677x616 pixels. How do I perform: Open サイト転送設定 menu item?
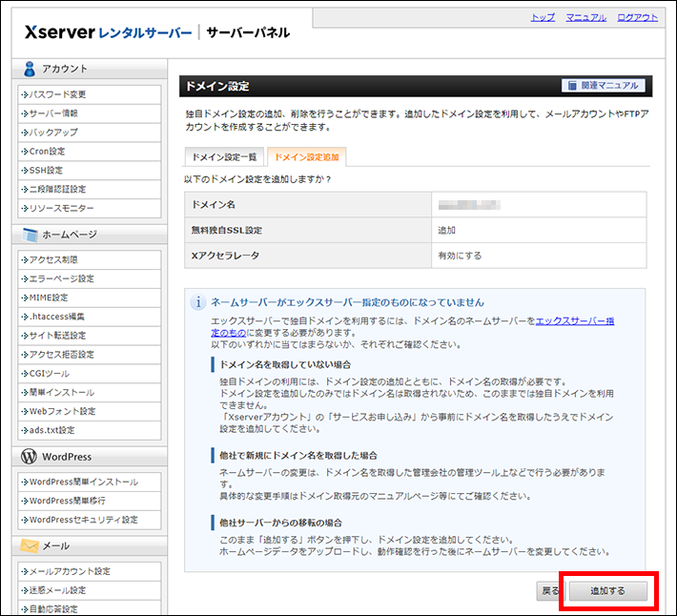pyautogui.click(x=90, y=336)
